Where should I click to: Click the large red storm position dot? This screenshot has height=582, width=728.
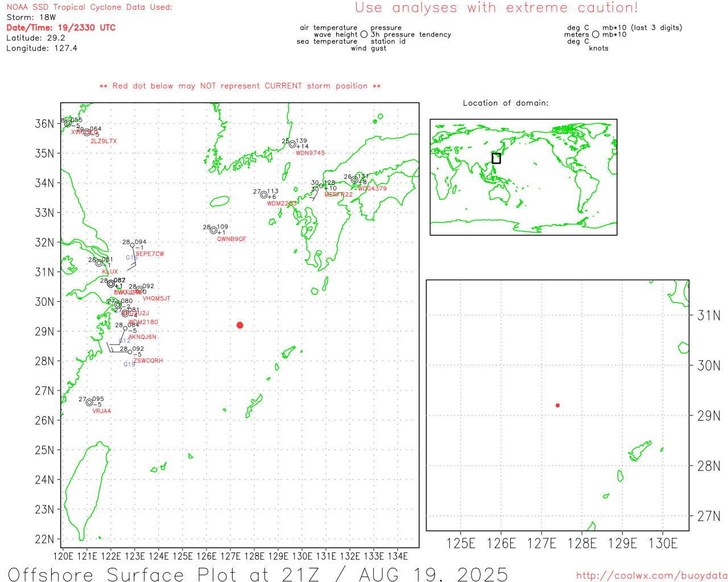pos(240,325)
